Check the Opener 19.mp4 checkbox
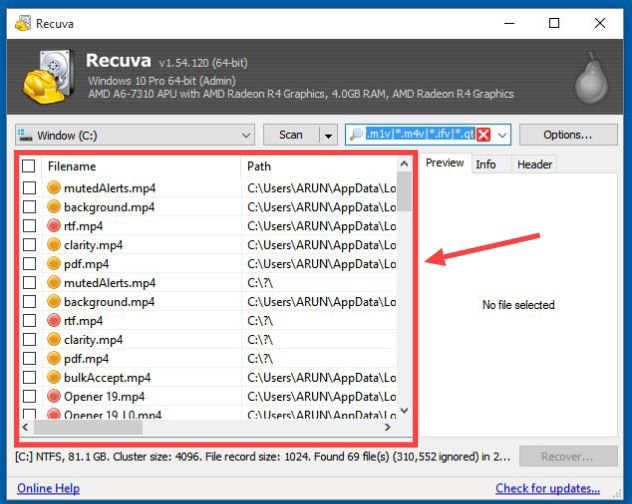Viewport: 632px width, 504px height. click(29, 396)
